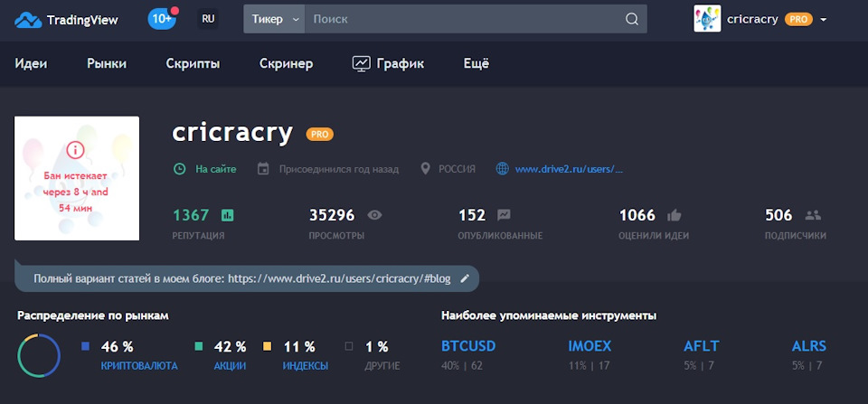
Task: Click the chat chart icon by 152
Action: coord(504,215)
